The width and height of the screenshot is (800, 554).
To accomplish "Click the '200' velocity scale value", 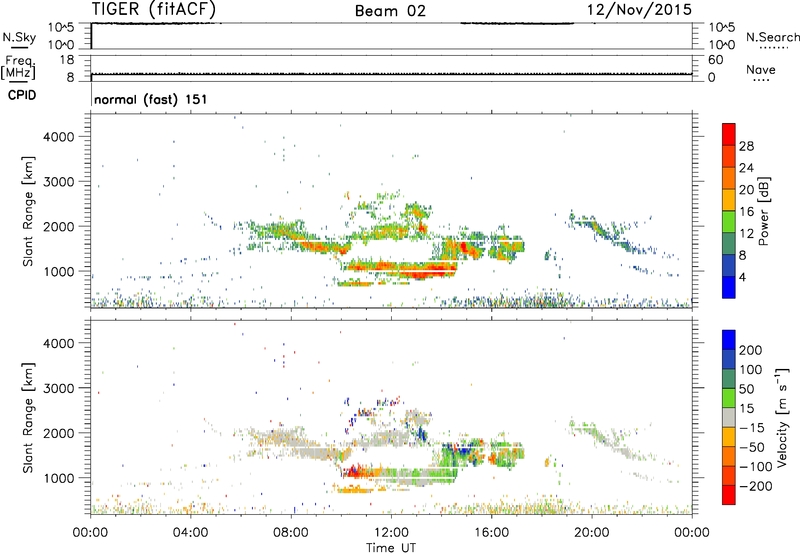I will (x=751, y=350).
